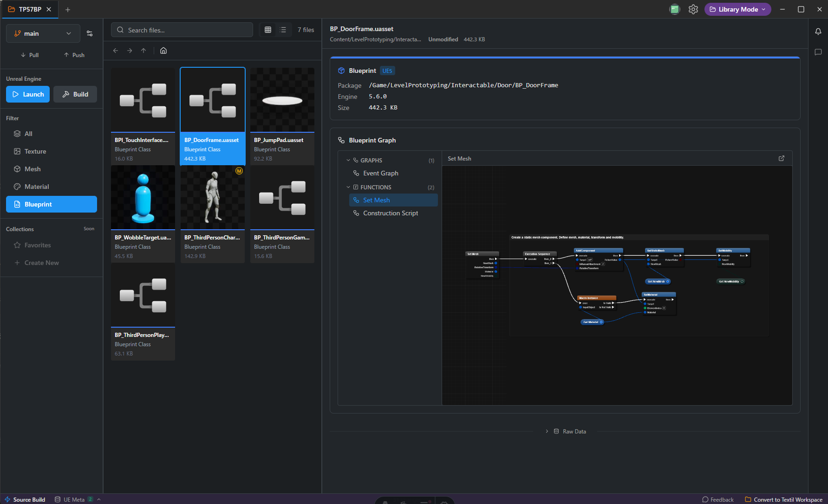Click the notifications bell icon
The height and width of the screenshot is (504, 828).
(x=818, y=32)
